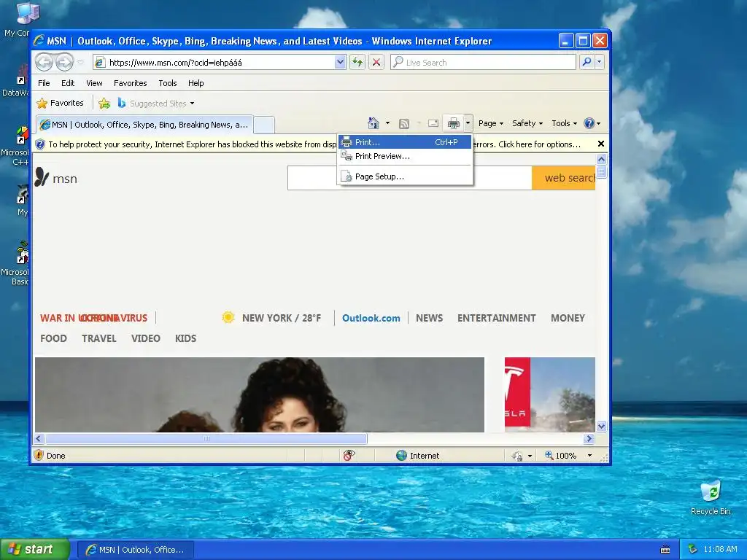Expand the address bar URL history dropdown
The width and height of the screenshot is (747, 560).
pos(340,62)
